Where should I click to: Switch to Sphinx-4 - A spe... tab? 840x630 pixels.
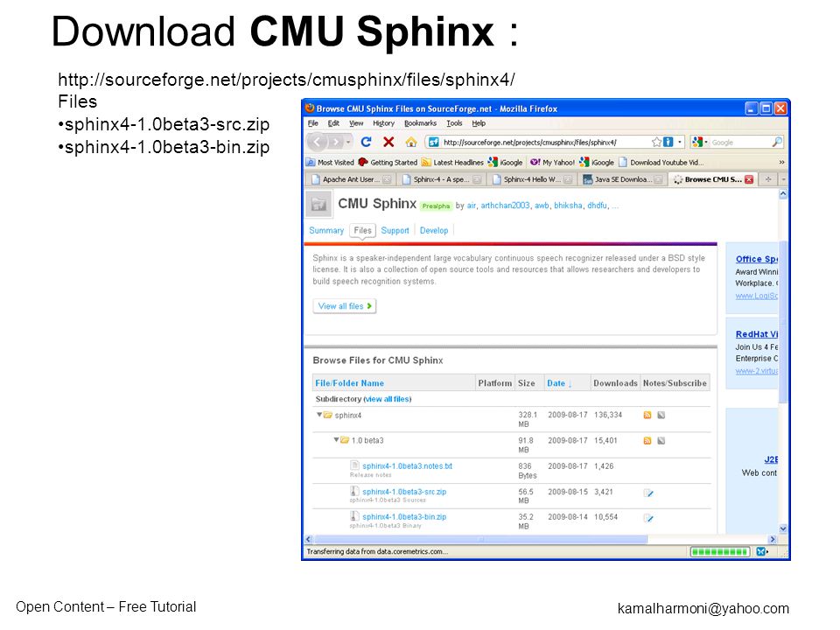(x=441, y=179)
